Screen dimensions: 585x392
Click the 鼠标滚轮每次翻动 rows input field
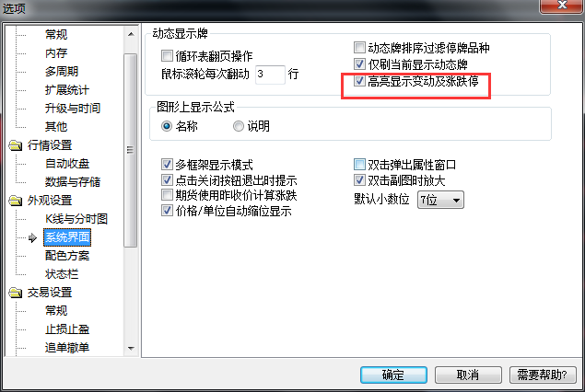[x=270, y=75]
